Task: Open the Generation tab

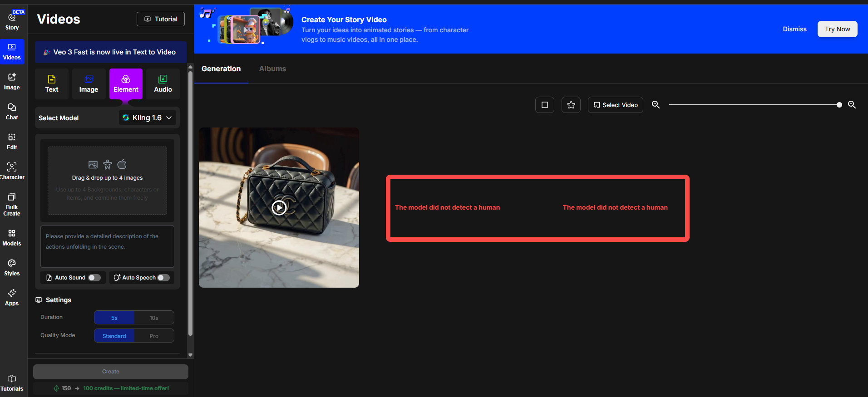Action: [221, 69]
